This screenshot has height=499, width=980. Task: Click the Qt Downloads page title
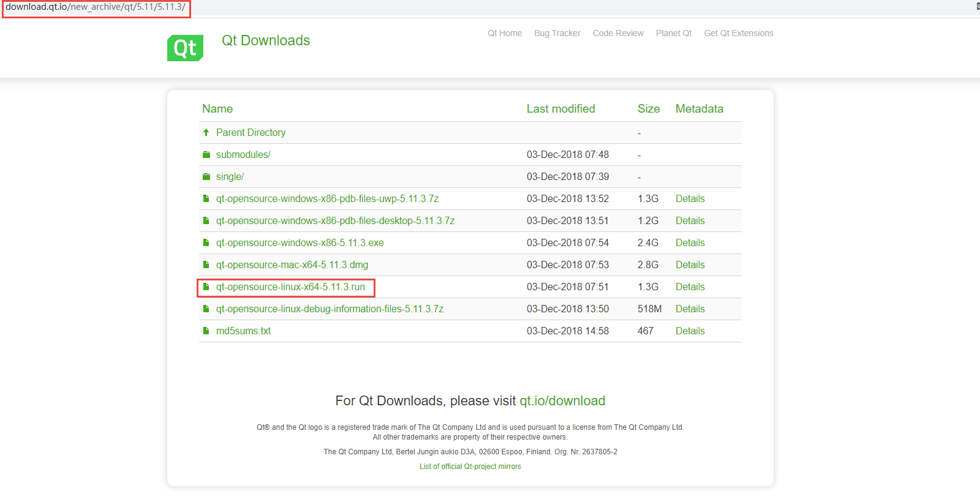(266, 40)
